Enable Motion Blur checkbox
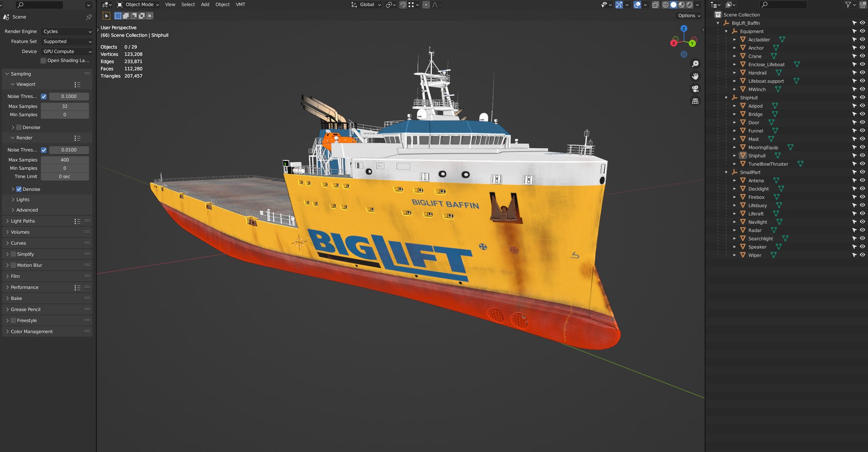This screenshot has width=868, height=452. (14, 265)
